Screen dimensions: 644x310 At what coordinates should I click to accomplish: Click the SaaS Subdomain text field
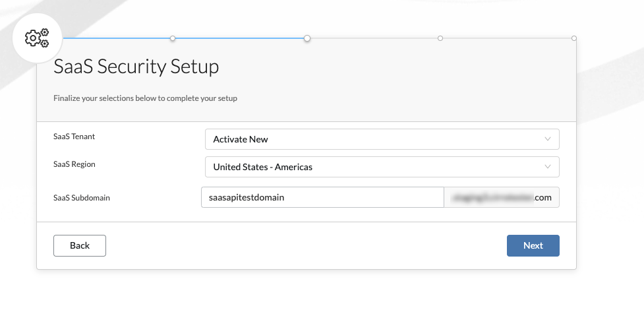point(322,197)
